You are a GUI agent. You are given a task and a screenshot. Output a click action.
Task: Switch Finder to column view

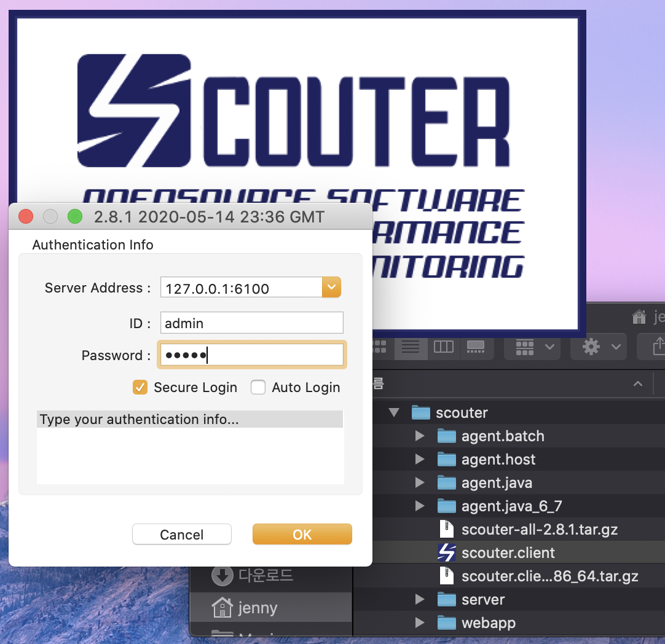444,347
